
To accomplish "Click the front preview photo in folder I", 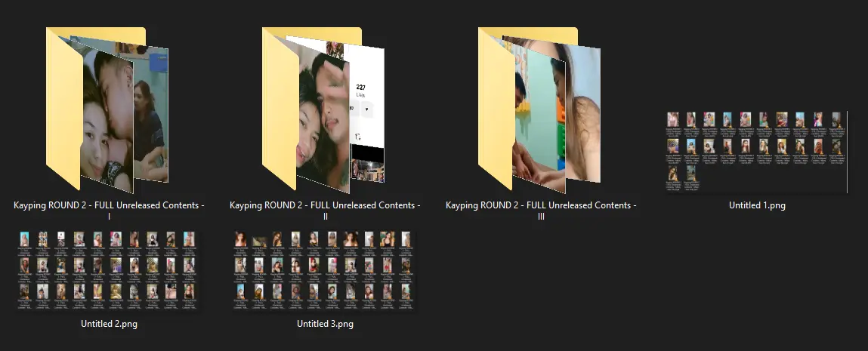I will point(107,121).
